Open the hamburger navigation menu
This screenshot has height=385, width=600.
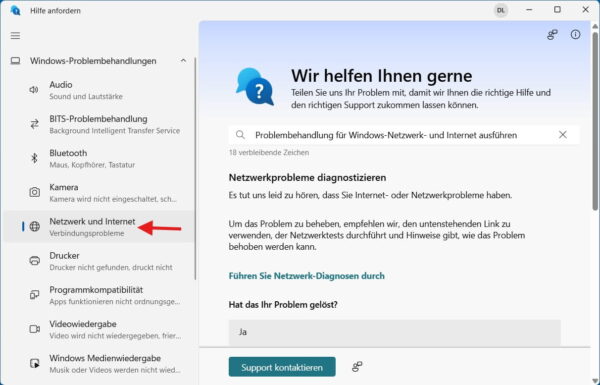pyautogui.click(x=15, y=36)
